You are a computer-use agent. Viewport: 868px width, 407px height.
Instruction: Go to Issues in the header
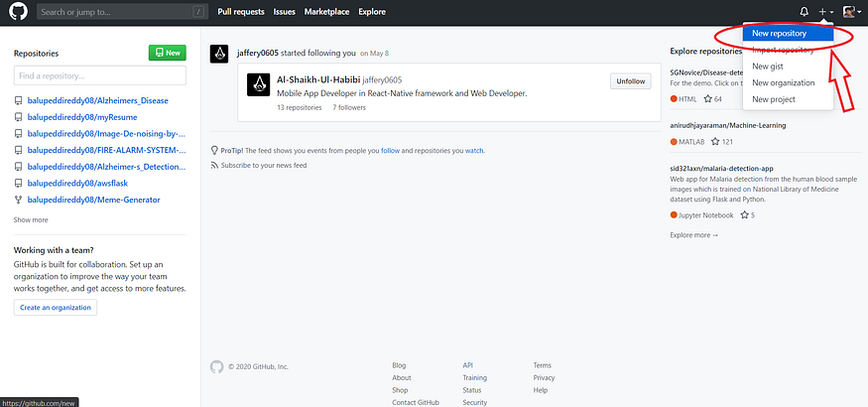[284, 12]
